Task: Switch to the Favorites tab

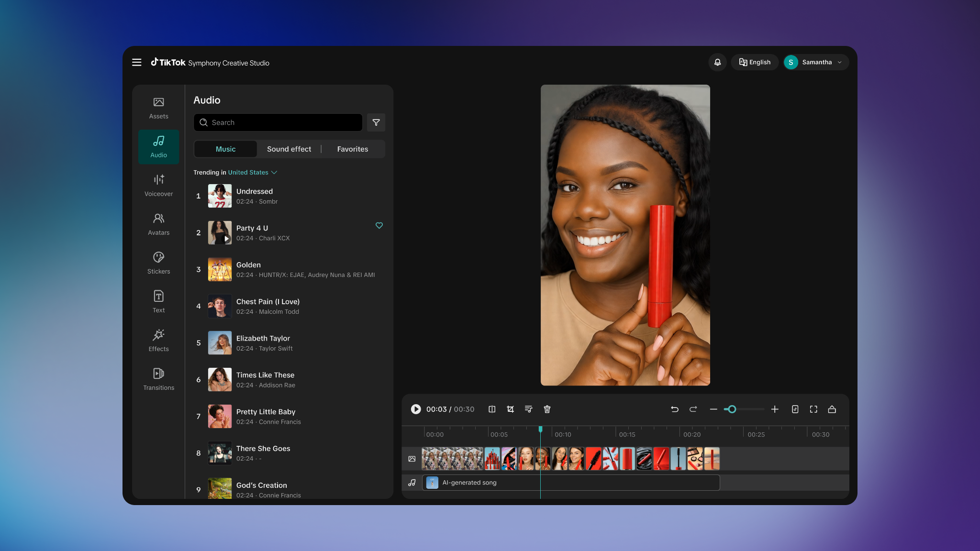Action: pyautogui.click(x=352, y=149)
